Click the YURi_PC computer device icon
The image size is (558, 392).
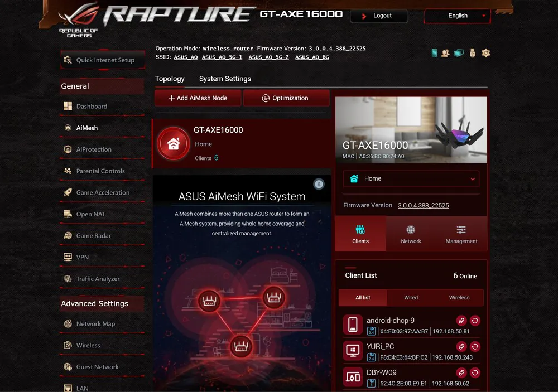coord(353,350)
